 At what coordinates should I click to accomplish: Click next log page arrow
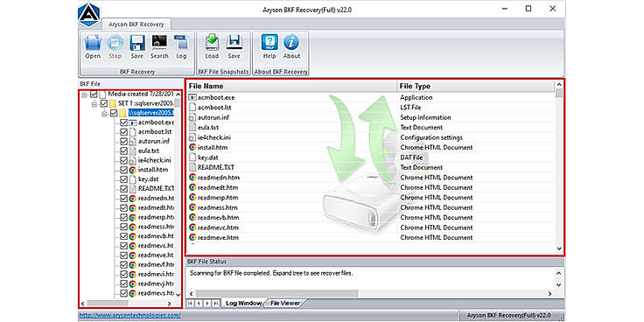coord(207,303)
